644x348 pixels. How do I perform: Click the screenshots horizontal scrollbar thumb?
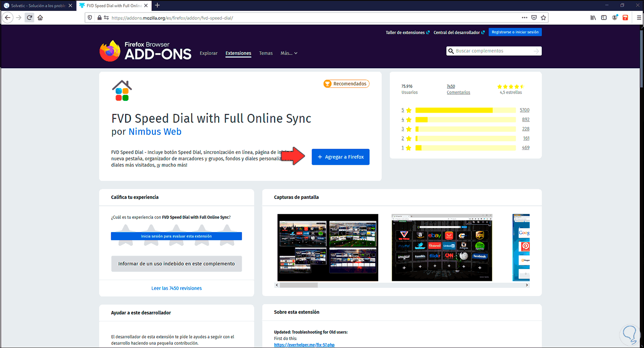click(299, 285)
